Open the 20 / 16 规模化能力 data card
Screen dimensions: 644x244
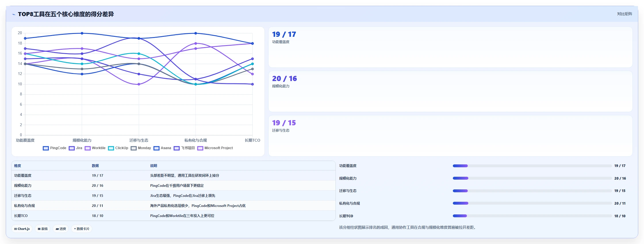coord(450,91)
